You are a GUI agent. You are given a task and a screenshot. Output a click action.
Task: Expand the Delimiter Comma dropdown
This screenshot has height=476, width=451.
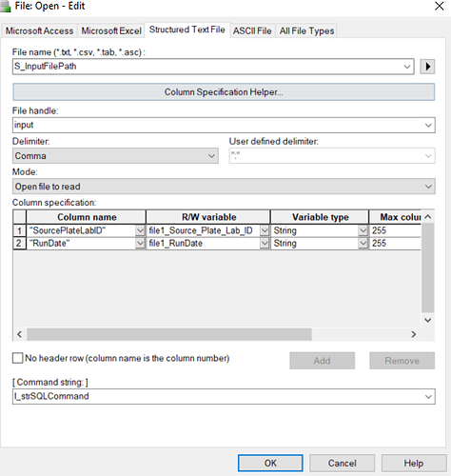click(211, 156)
